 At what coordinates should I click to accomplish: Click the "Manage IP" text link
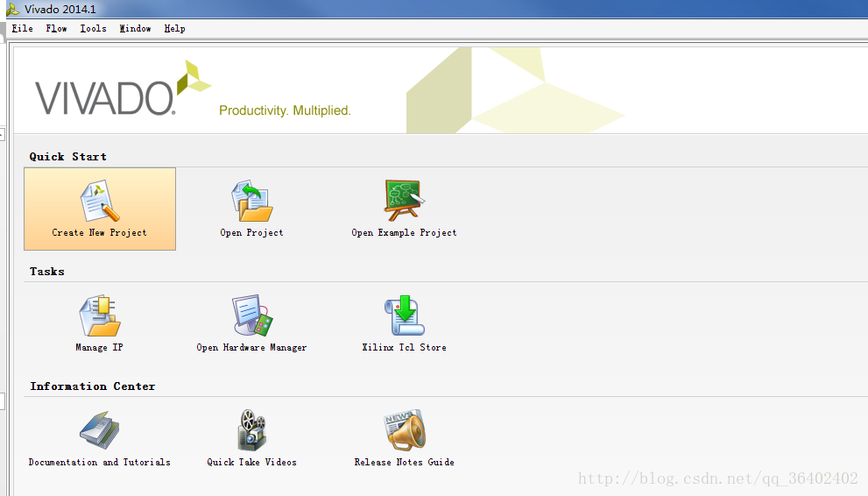(x=100, y=347)
